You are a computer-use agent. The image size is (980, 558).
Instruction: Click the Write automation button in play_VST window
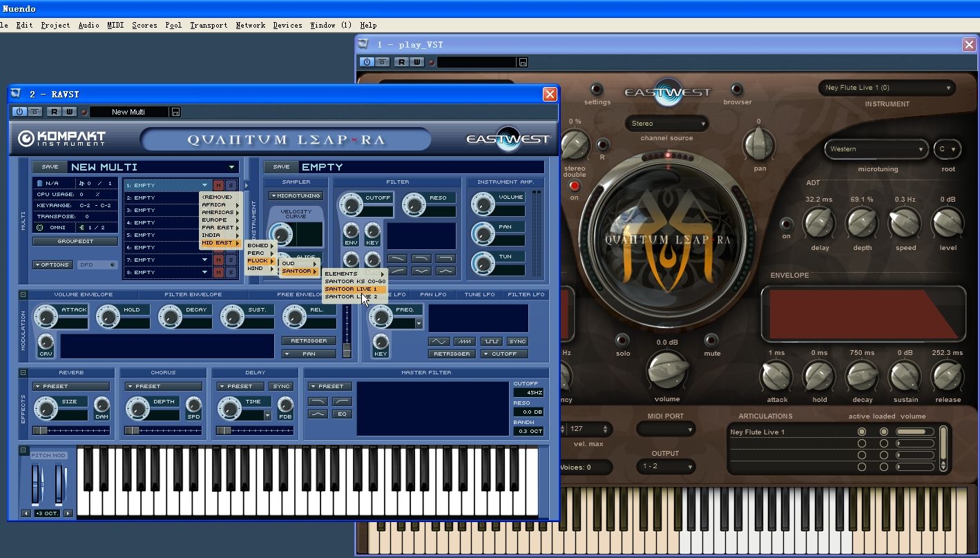(x=416, y=62)
